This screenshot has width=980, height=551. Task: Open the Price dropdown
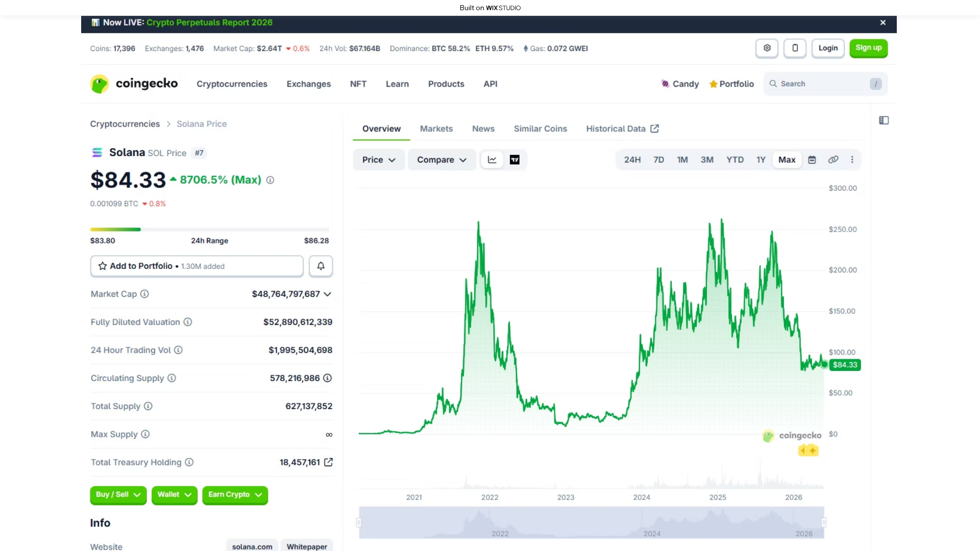(379, 160)
